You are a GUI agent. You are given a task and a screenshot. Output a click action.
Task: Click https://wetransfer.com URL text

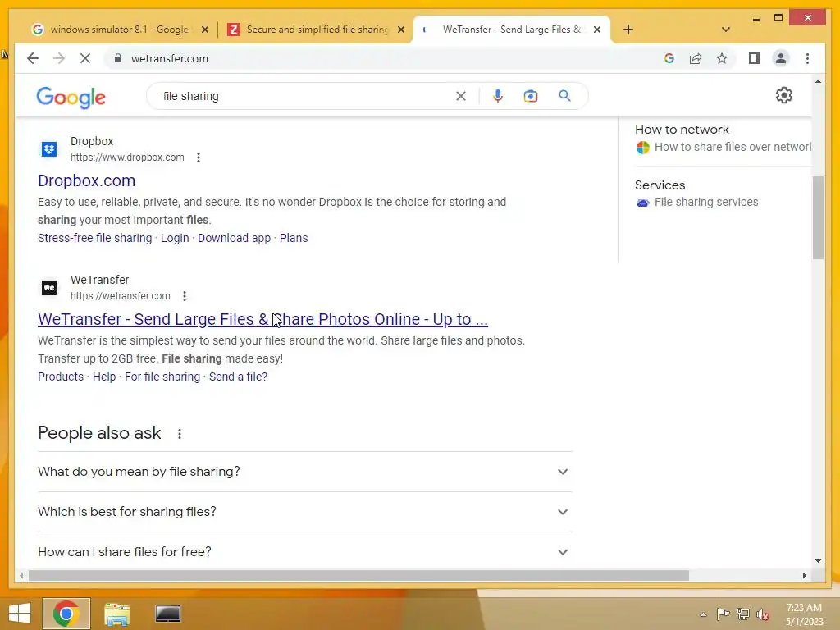pyautogui.click(x=120, y=296)
